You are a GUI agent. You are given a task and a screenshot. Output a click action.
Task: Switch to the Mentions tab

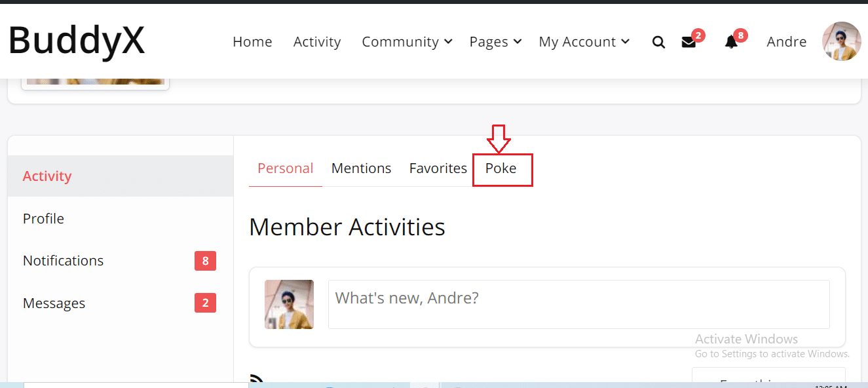361,168
